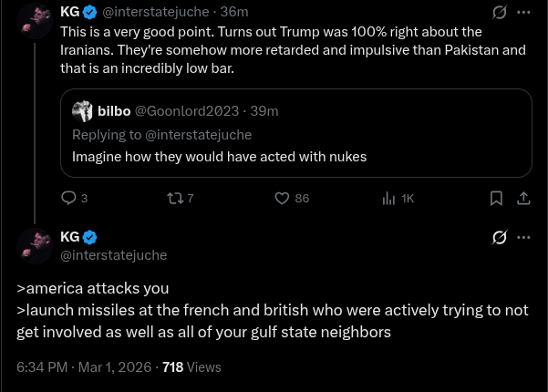
Task: Bookmark the first tweet
Action: click(x=496, y=198)
